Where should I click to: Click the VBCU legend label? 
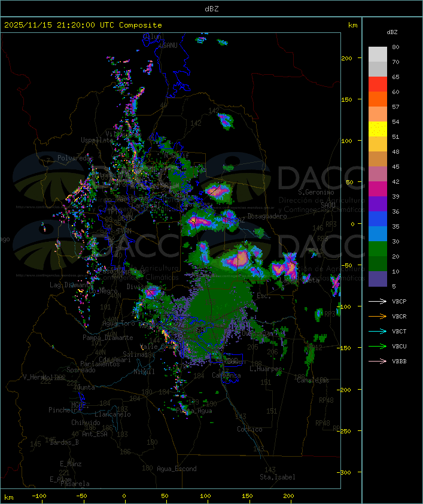[399, 346]
